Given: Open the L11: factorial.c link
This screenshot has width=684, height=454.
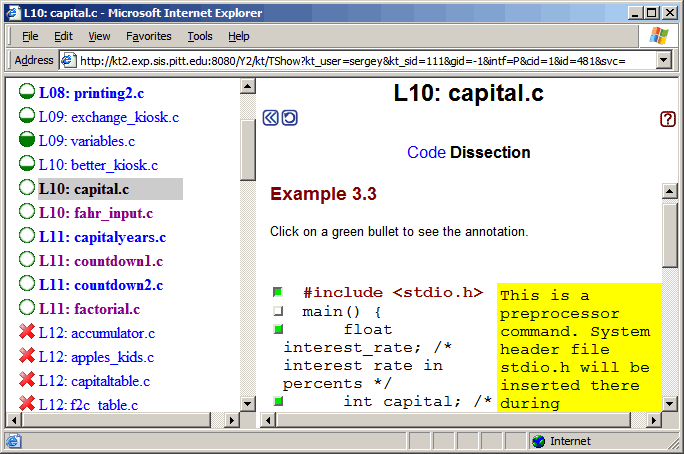Looking at the screenshot, I should [x=89, y=309].
